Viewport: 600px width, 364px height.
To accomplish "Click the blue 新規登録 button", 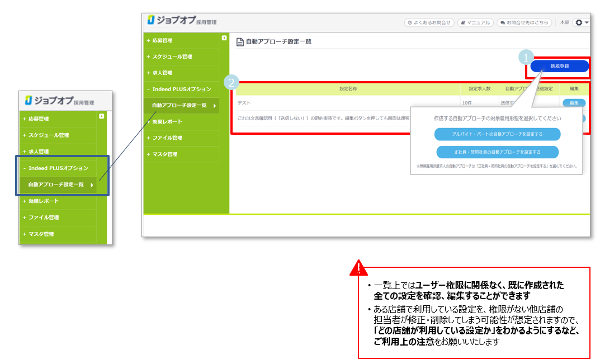I will click(559, 66).
